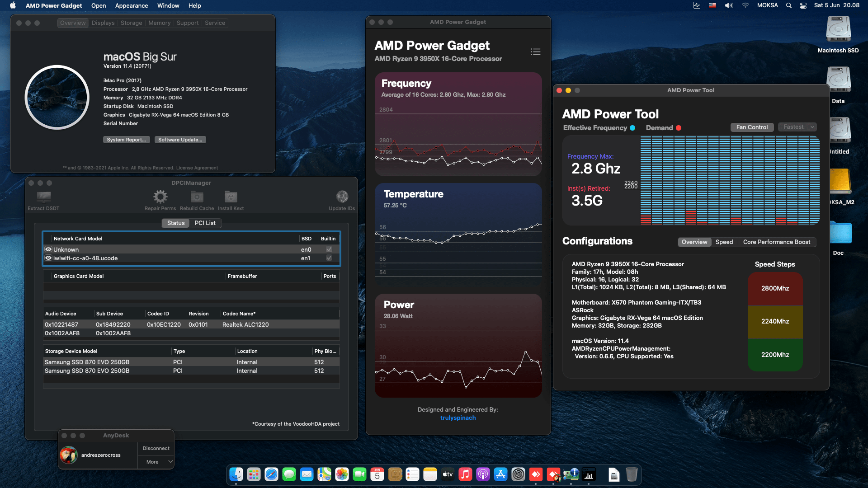This screenshot has height=488, width=868.
Task: Open Podcasts from the dock
Action: coord(483,474)
